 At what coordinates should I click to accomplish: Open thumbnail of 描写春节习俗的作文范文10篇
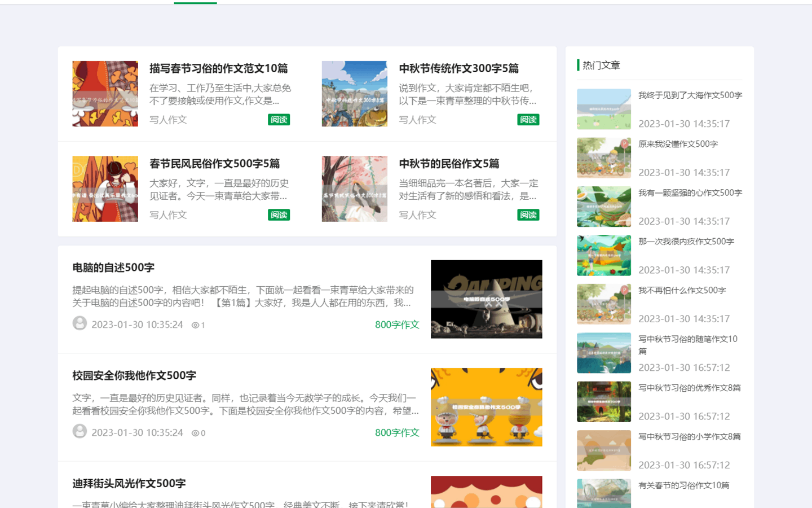[105, 94]
